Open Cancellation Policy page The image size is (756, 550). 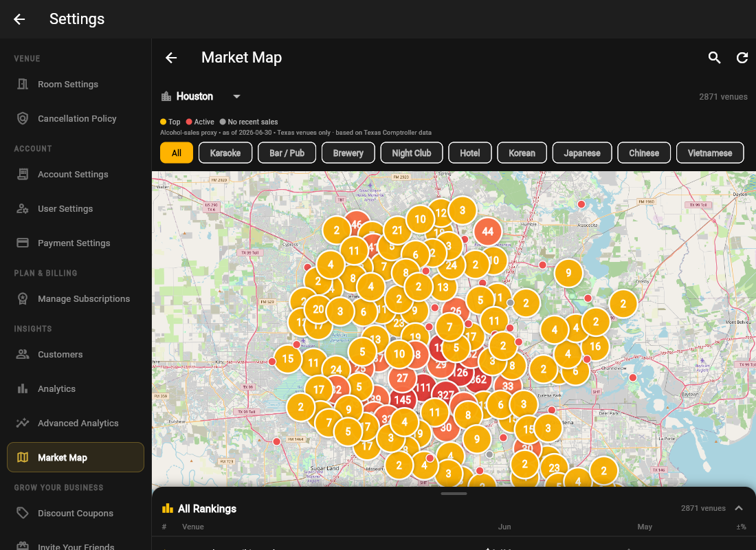[x=76, y=119]
